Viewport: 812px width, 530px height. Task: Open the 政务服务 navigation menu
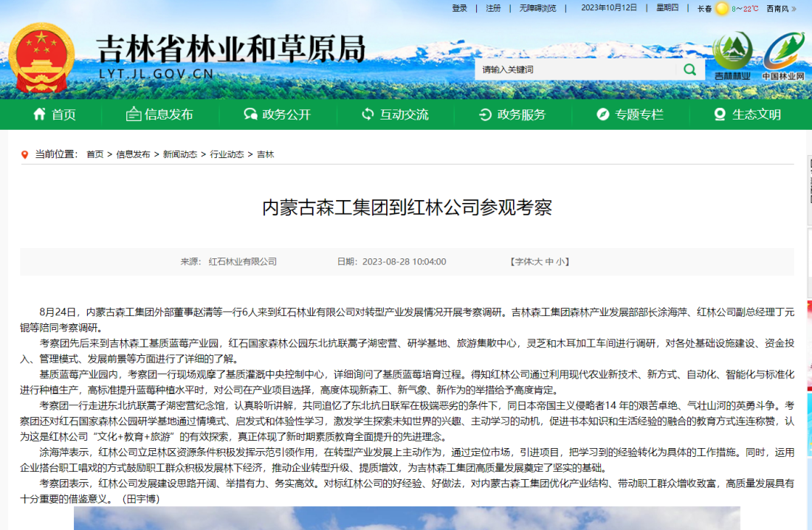513,114
